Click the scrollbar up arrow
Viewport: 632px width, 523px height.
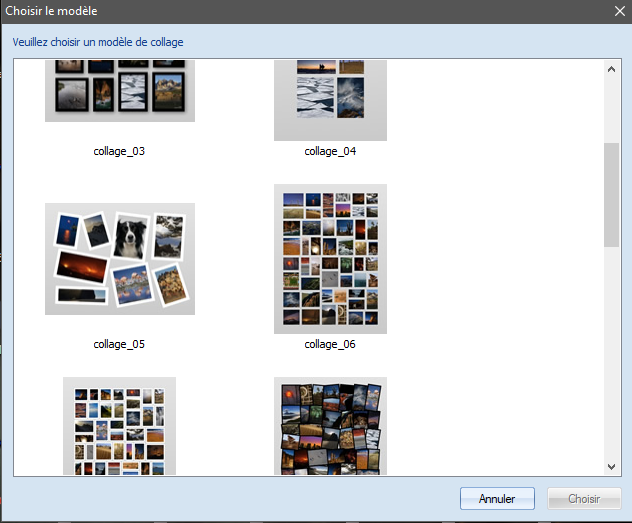tap(611, 69)
